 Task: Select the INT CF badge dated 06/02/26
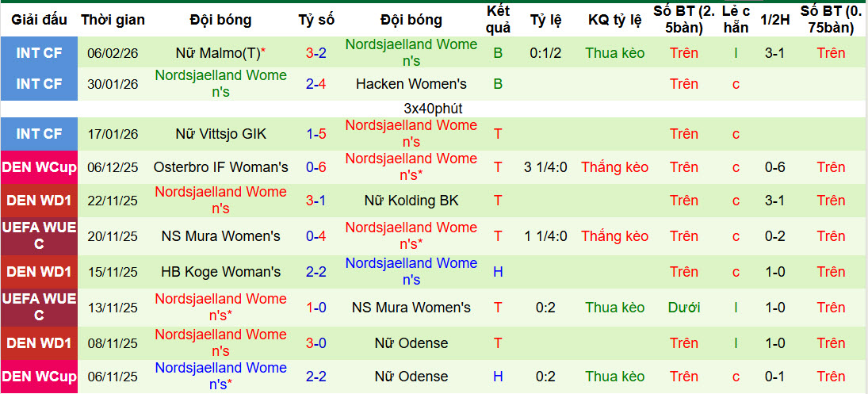tap(39, 53)
